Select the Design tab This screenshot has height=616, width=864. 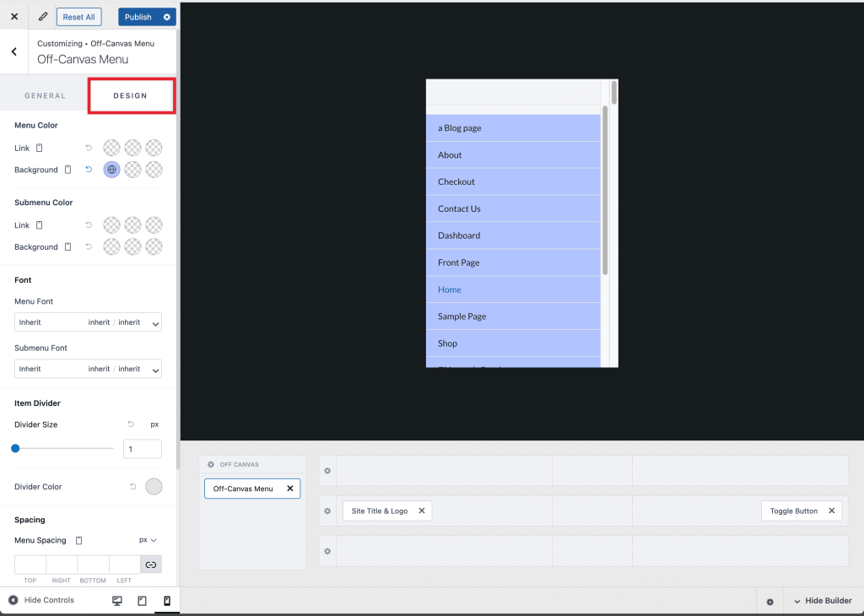131,96
